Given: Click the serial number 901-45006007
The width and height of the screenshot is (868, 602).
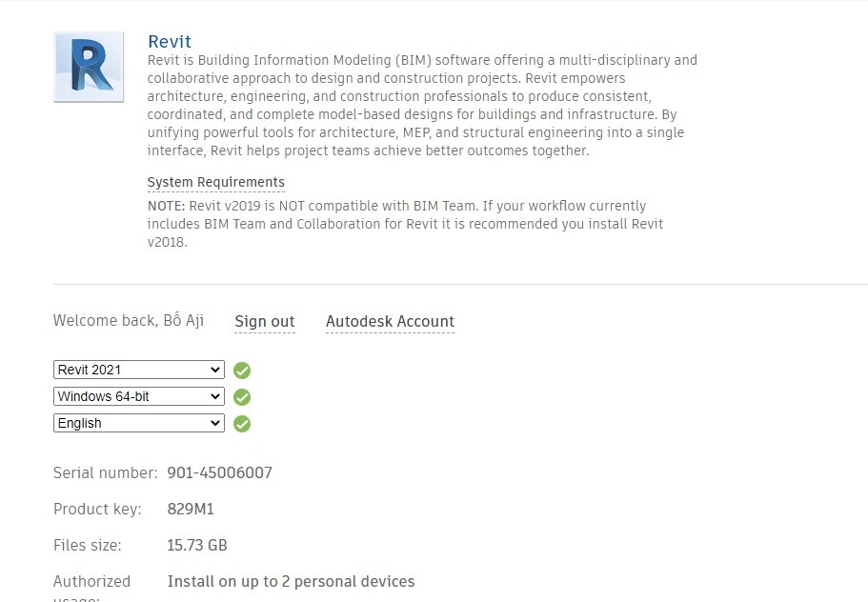Looking at the screenshot, I should [219, 472].
